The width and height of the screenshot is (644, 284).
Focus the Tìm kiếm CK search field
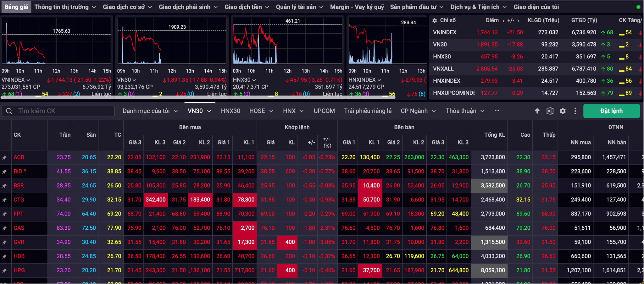pos(58,111)
